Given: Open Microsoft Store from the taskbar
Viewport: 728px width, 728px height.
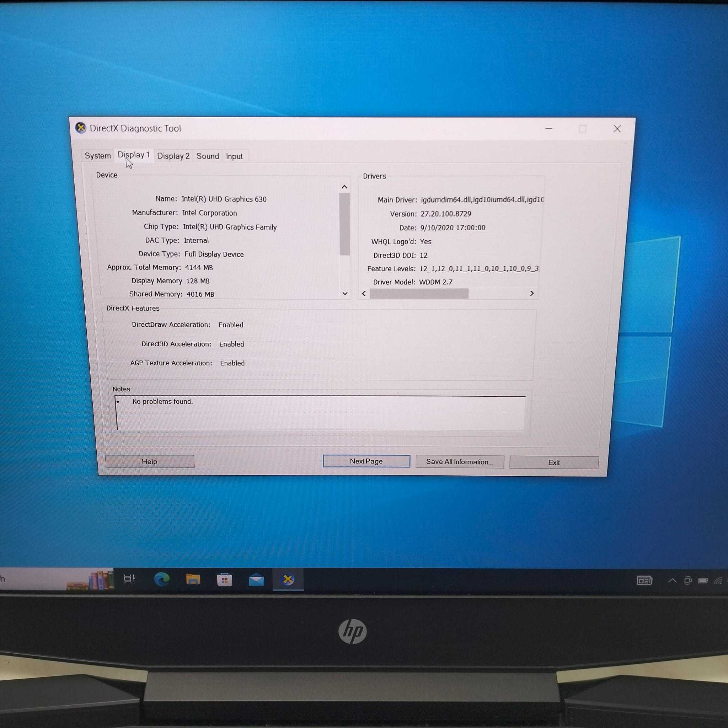Looking at the screenshot, I should [225, 579].
